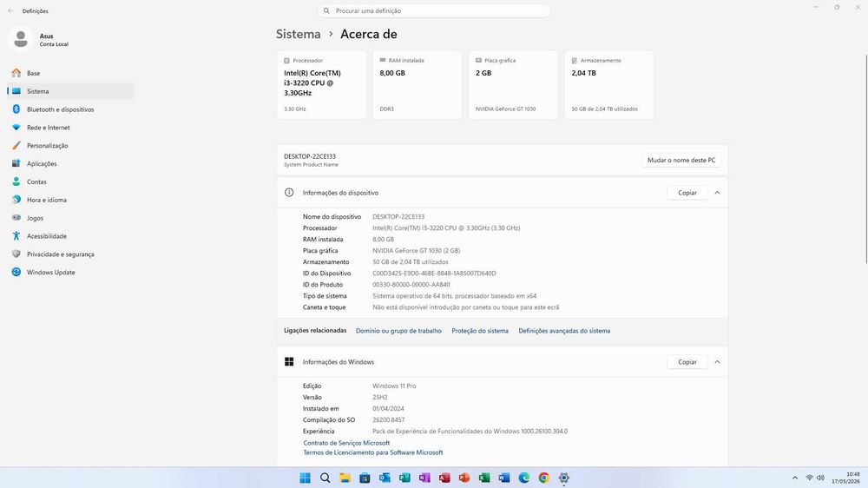The height and width of the screenshot is (488, 868).
Task: Open Aplicações settings
Action: [x=70, y=163]
